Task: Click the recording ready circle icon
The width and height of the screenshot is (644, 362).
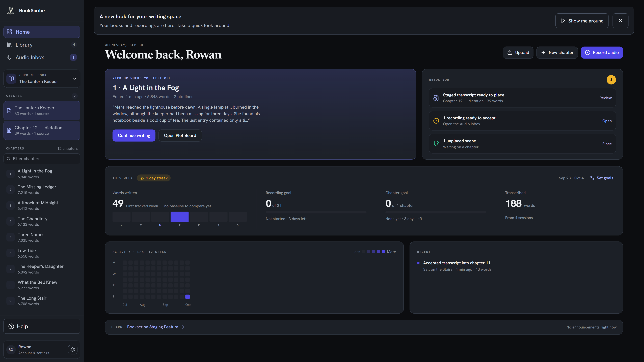Action: 436,121
